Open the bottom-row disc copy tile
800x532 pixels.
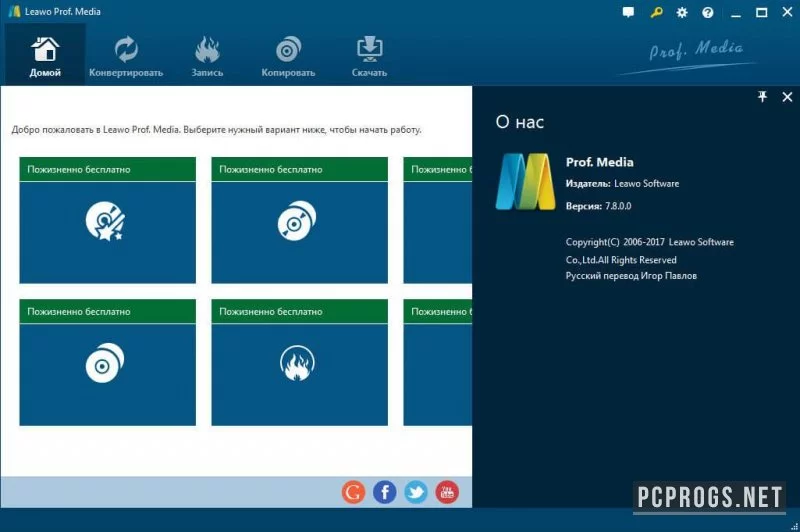coord(108,363)
